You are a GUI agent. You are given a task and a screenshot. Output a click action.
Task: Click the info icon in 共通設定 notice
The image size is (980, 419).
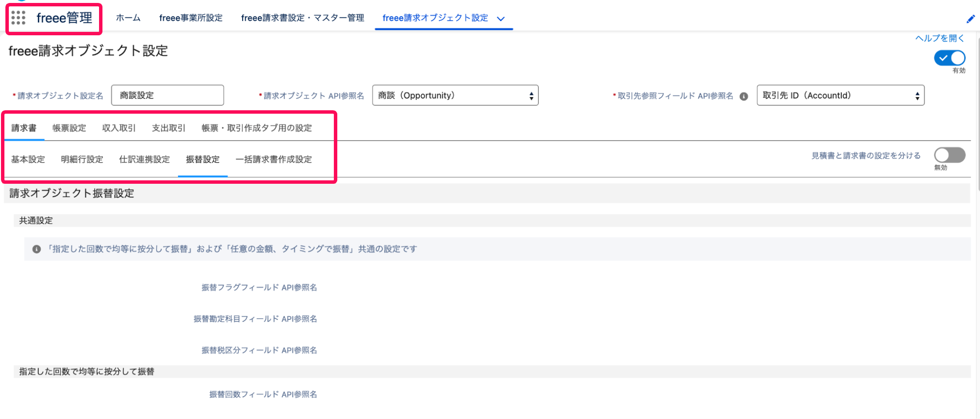click(x=36, y=249)
